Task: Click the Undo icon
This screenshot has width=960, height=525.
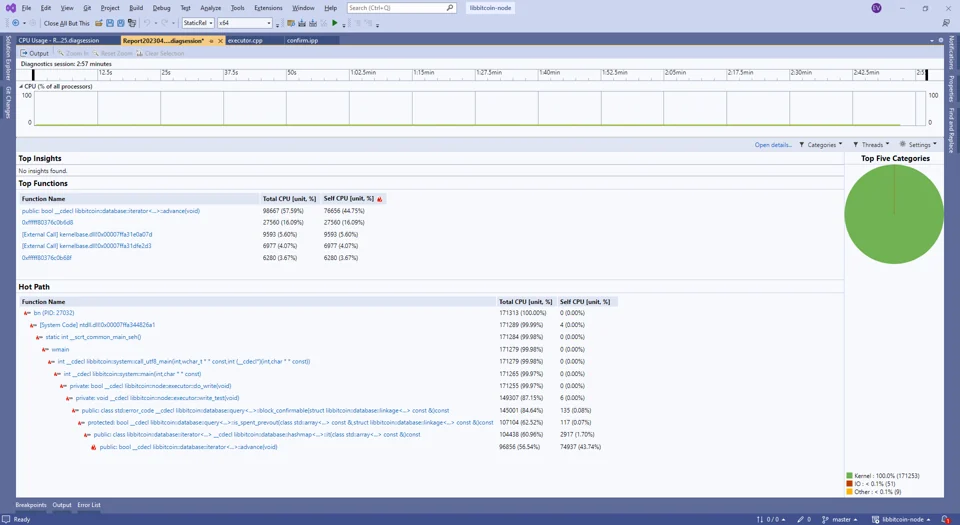Action: (147, 23)
